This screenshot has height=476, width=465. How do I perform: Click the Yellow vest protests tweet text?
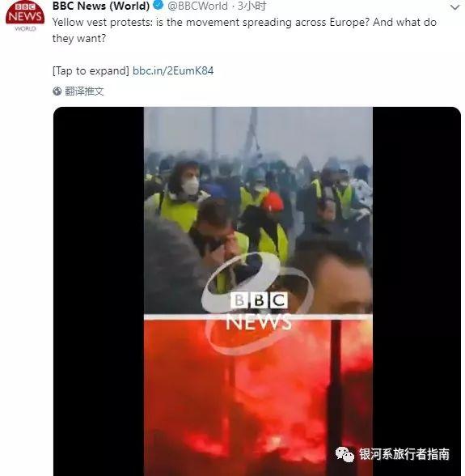(244, 30)
